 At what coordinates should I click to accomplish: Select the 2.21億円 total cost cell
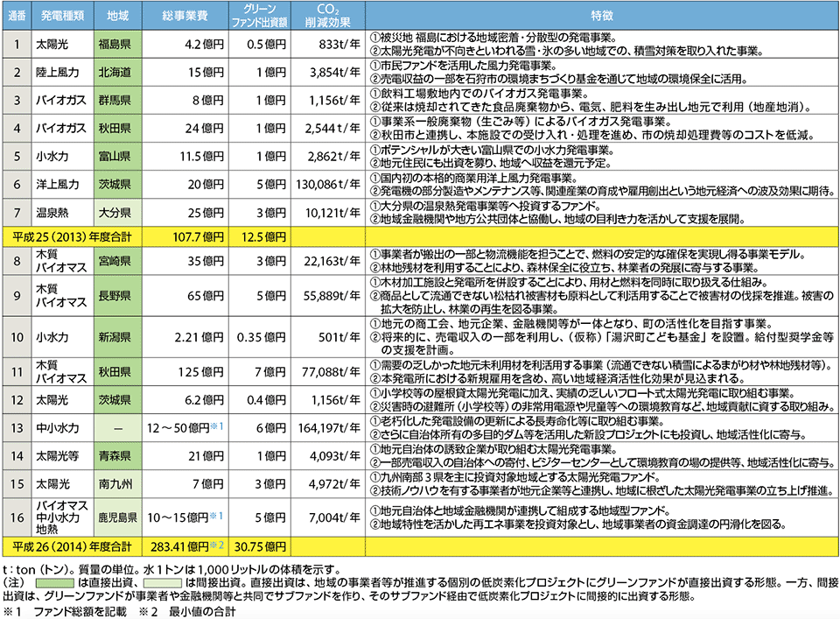[185, 337]
